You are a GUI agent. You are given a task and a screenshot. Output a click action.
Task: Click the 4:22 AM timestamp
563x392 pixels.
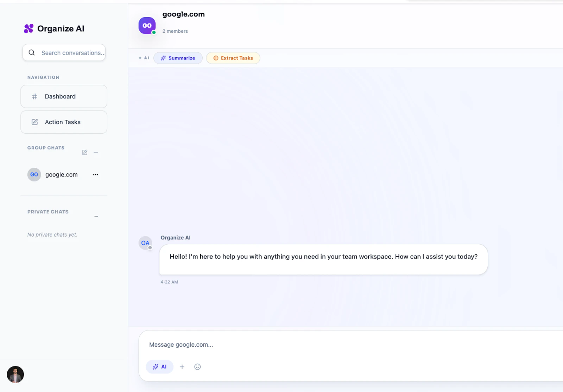click(169, 282)
